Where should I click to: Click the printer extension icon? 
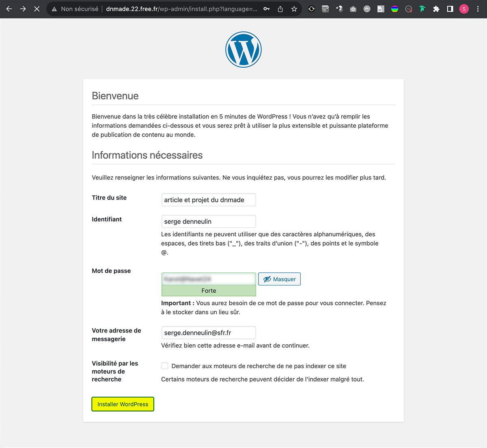[x=367, y=9]
